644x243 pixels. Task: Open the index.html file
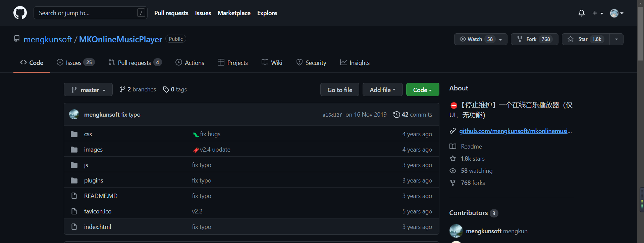[x=97, y=227]
